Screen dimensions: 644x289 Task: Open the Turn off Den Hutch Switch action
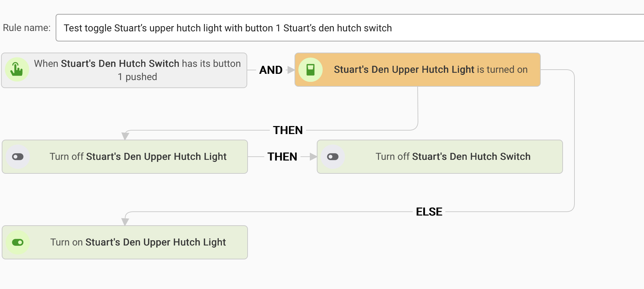point(453,157)
